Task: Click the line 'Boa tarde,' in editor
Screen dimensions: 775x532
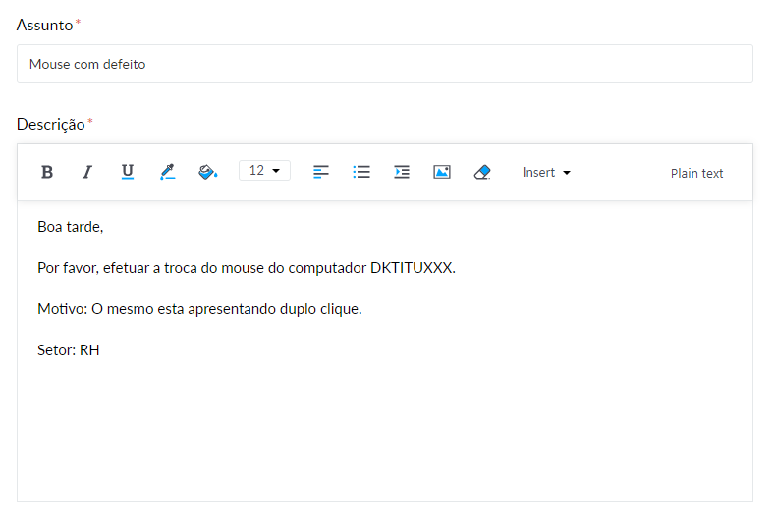Action: [70, 227]
